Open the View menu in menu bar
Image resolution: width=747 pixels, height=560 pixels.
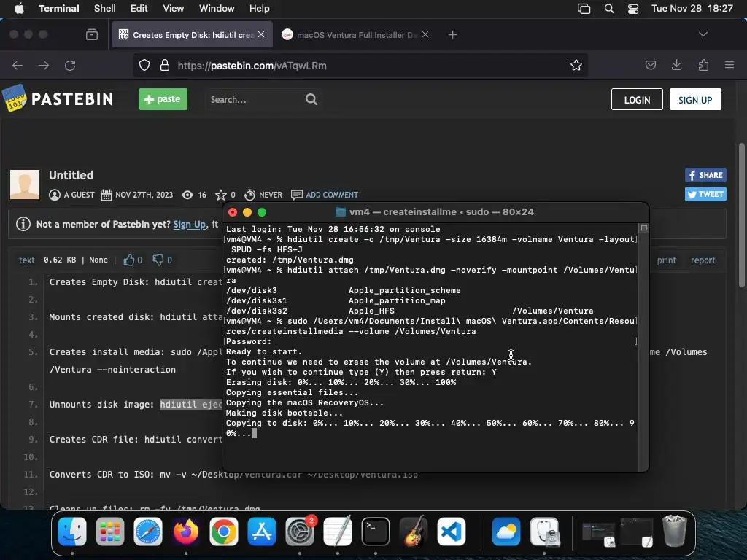(173, 8)
